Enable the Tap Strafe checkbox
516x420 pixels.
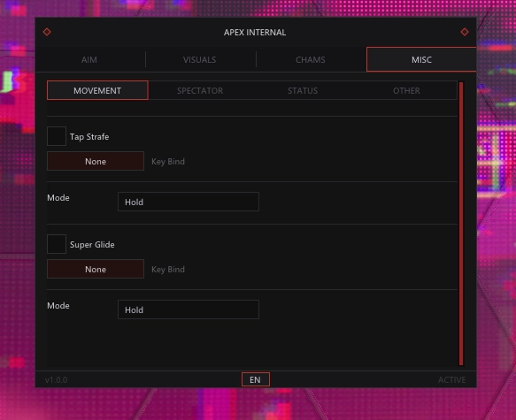[x=57, y=136]
